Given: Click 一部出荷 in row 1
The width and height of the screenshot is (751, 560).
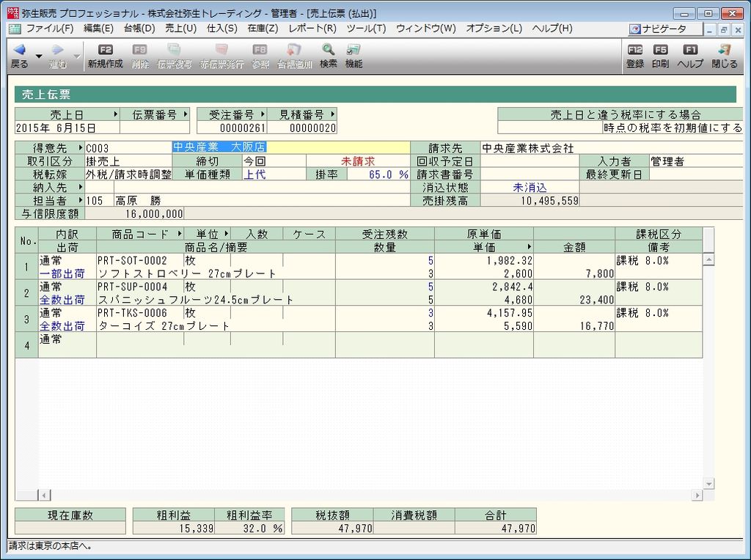Looking at the screenshot, I should pos(62,274).
